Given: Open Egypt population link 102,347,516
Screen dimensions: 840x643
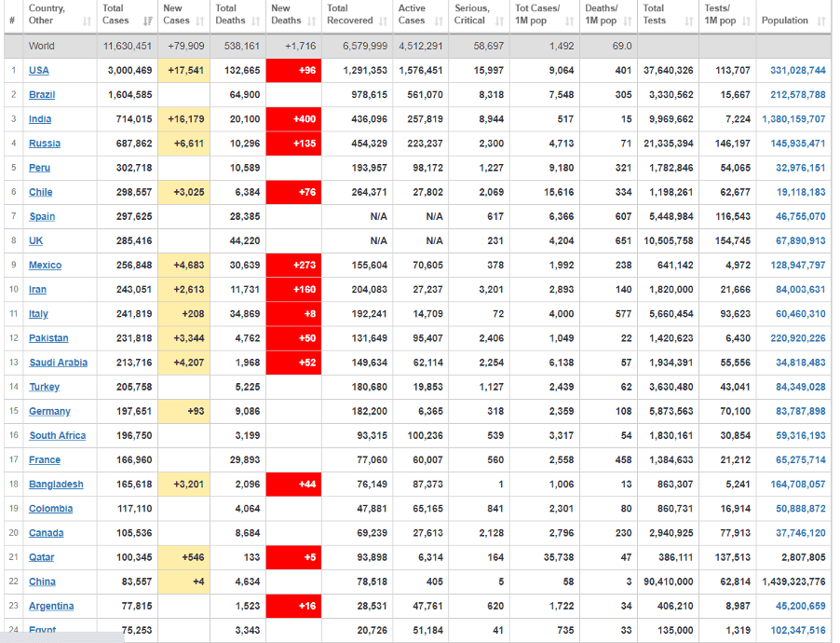Looking at the screenshot, I should (798, 630).
